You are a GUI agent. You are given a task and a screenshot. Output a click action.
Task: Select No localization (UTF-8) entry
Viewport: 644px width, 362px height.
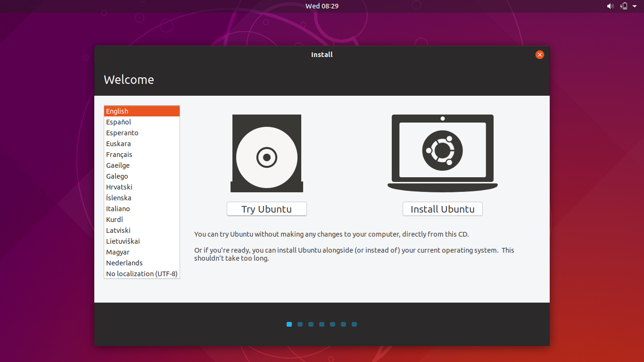tap(142, 274)
